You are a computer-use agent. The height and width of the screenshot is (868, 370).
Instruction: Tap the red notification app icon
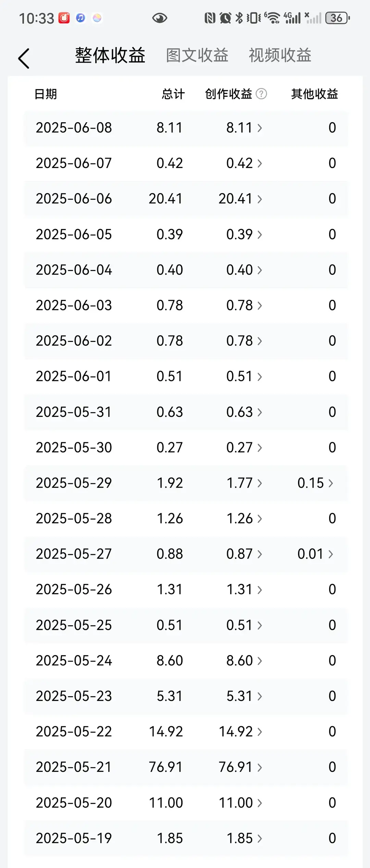tap(64, 18)
